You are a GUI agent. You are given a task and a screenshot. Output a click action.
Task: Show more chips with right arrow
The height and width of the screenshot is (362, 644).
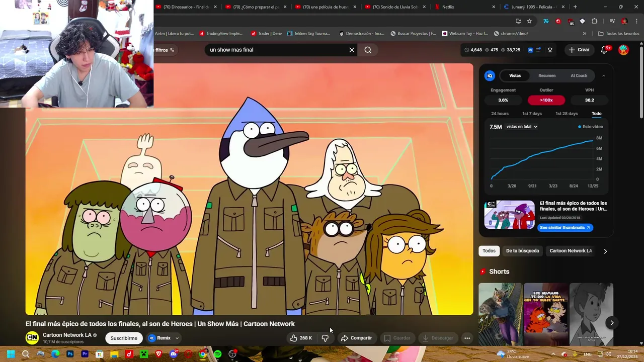pyautogui.click(x=605, y=251)
